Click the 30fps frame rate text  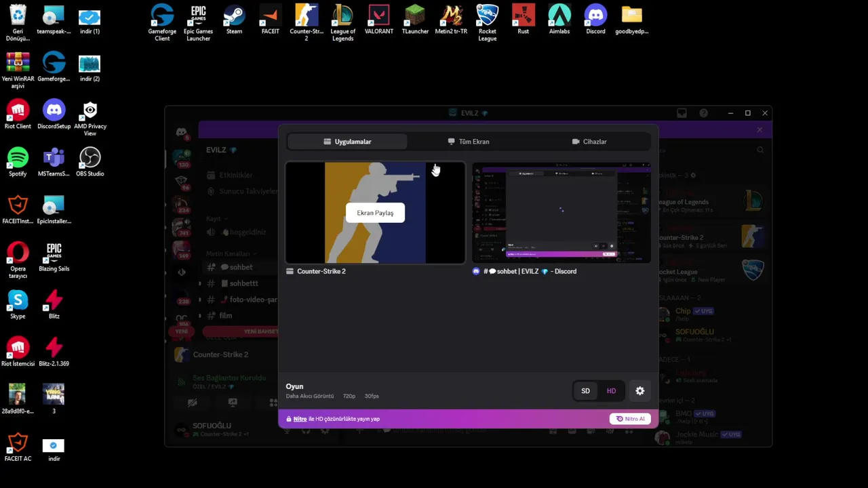click(x=372, y=396)
